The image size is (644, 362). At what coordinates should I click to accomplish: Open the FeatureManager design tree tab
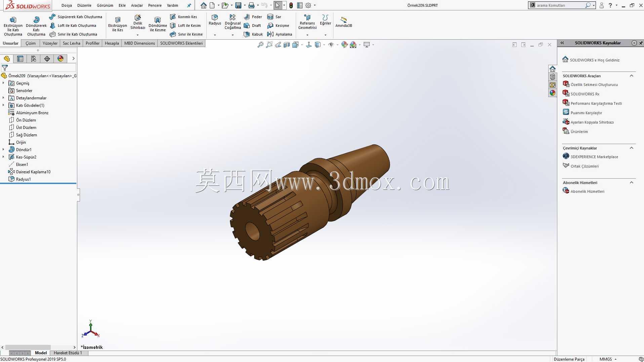[x=7, y=59]
